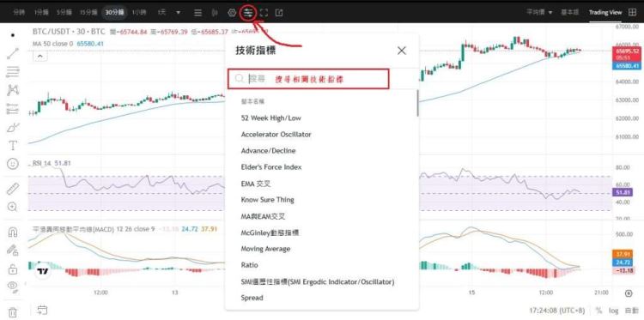644x320 pixels.
Task: Open candlestick chart type icon
Action: pyautogui.click(x=215, y=13)
